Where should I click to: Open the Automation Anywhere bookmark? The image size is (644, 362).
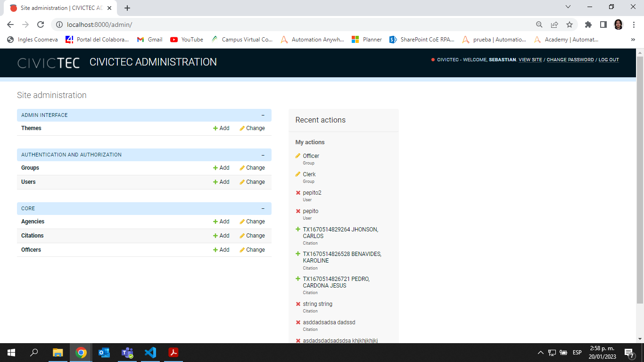point(313,40)
